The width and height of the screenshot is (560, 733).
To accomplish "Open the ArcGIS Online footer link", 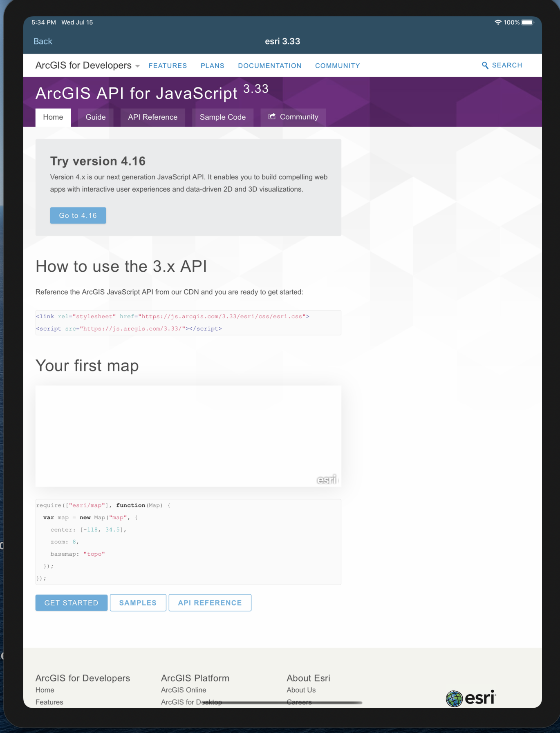I will tap(184, 690).
